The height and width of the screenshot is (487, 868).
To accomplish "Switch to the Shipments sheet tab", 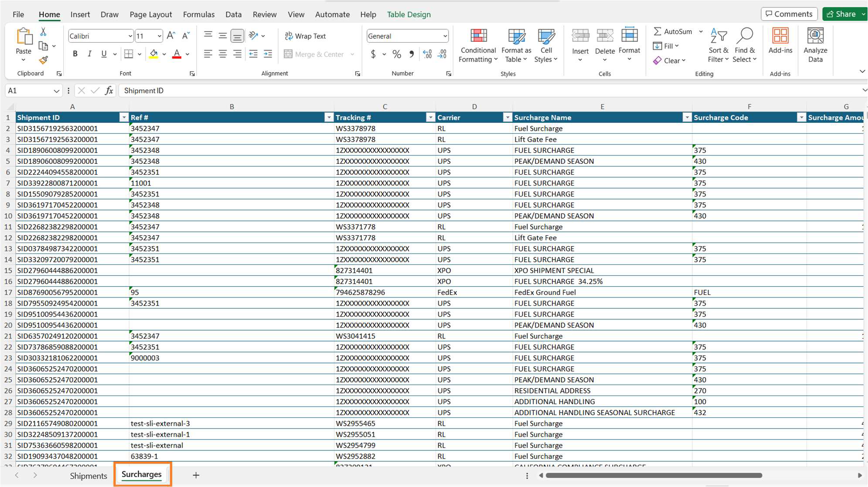I will (x=89, y=476).
